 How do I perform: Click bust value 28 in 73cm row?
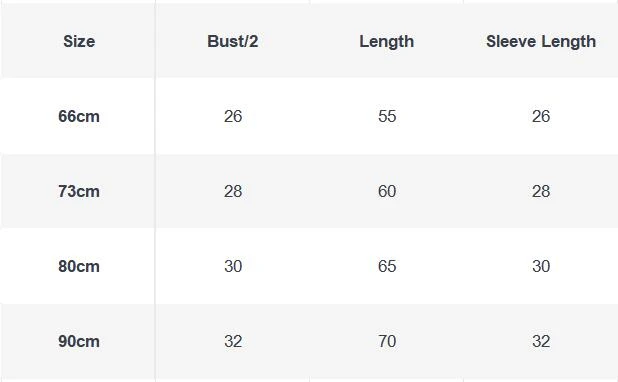tap(233, 191)
